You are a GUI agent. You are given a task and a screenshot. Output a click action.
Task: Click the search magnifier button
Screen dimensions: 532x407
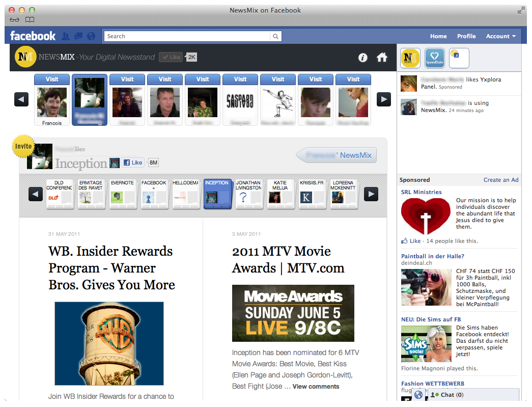[x=275, y=36]
